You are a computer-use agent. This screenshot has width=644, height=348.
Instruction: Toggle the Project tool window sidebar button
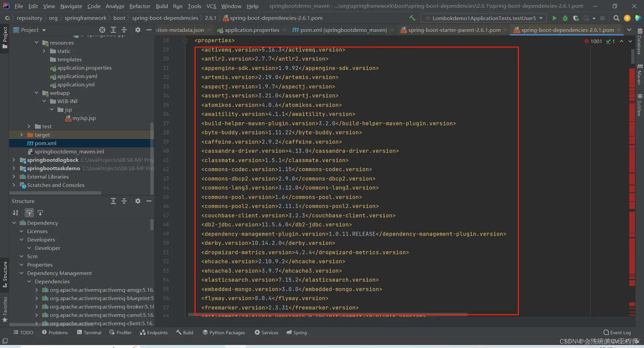click(5, 37)
